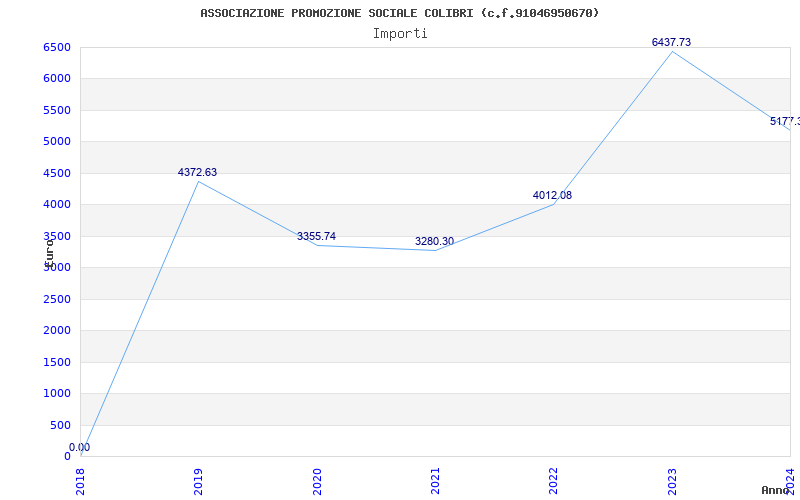Select the 3280.30 data label
The image size is (800, 500).
(x=434, y=241)
